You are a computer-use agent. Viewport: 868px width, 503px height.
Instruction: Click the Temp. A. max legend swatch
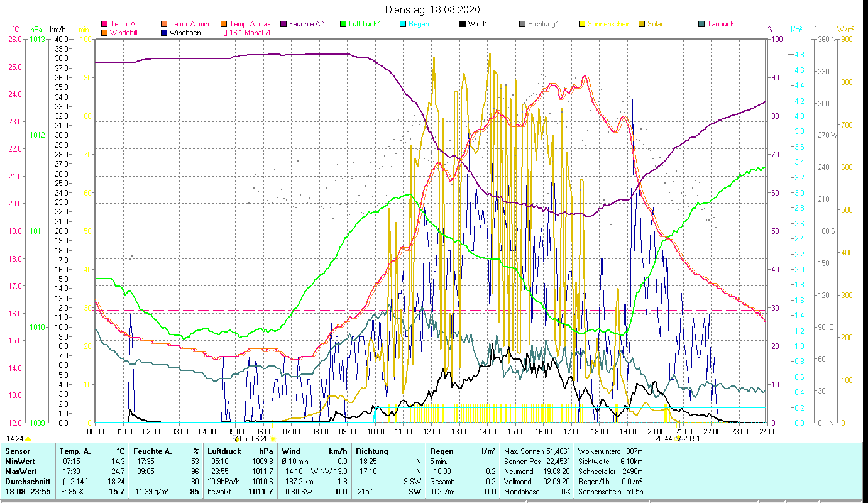pyautogui.click(x=224, y=24)
